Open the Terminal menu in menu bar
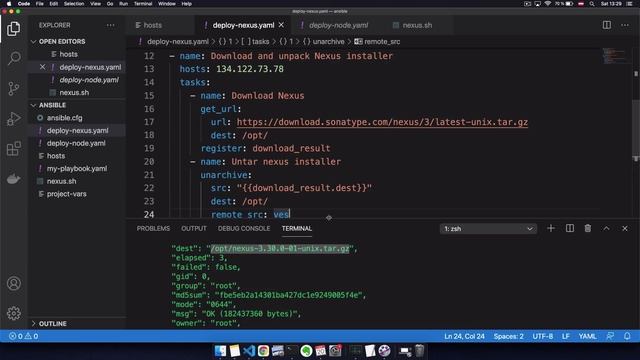Screen dimensions: 640x360 coord(143,4)
